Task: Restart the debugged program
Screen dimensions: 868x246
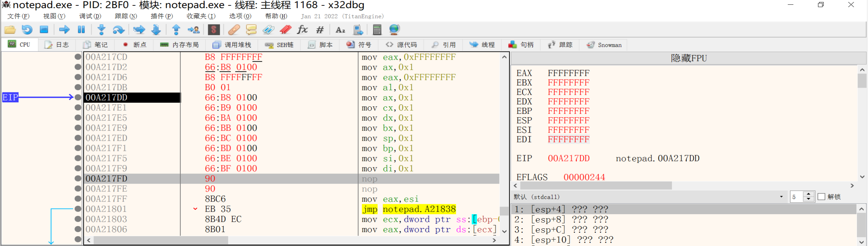Action: [x=27, y=30]
